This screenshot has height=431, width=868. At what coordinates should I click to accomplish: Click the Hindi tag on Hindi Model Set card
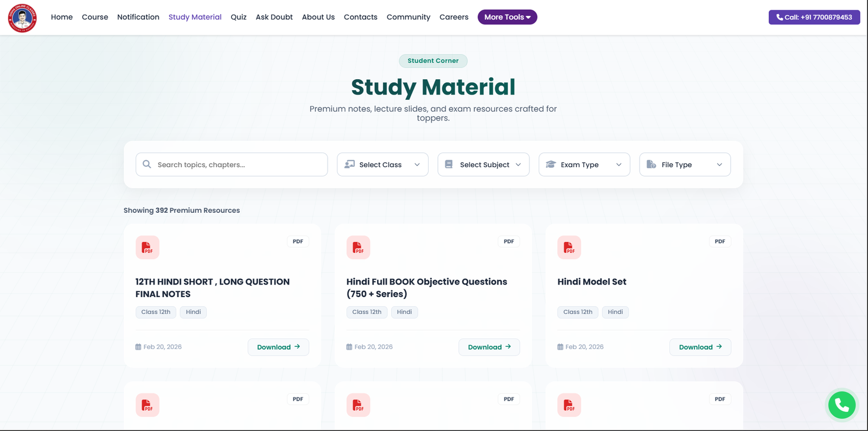click(x=615, y=312)
